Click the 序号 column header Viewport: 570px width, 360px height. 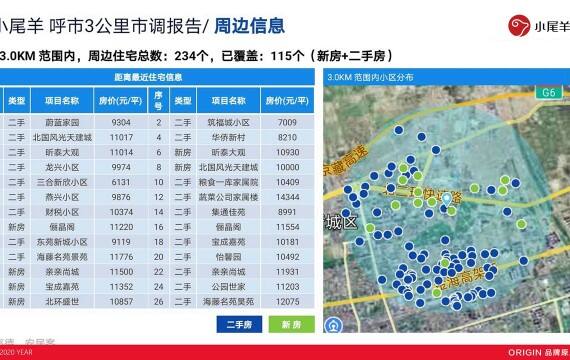point(158,100)
